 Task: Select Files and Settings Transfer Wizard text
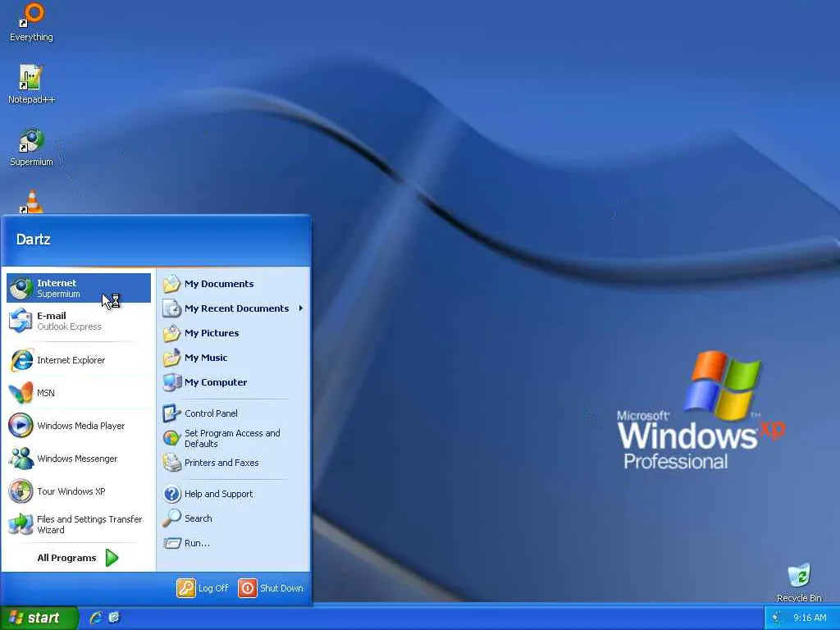coord(89,524)
